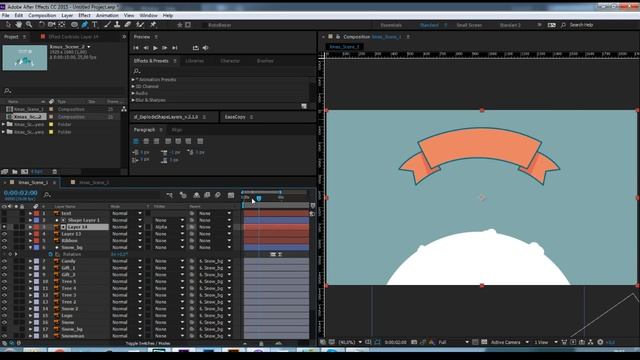Select the Pen tool
Screen dimensions: 640x360
(x=84, y=25)
